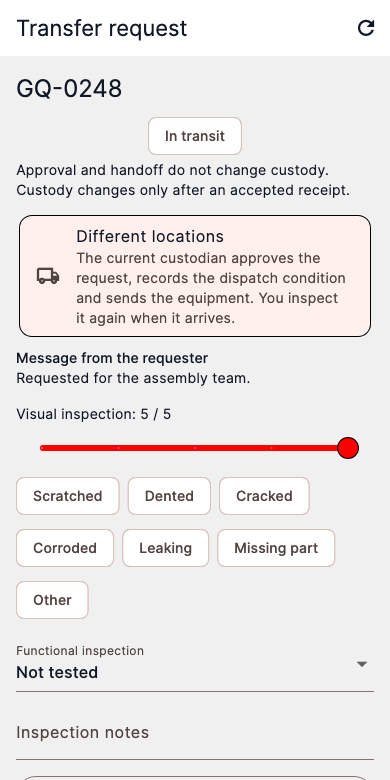
Task: Click the Visual inspection slider thumb
Action: click(x=348, y=448)
